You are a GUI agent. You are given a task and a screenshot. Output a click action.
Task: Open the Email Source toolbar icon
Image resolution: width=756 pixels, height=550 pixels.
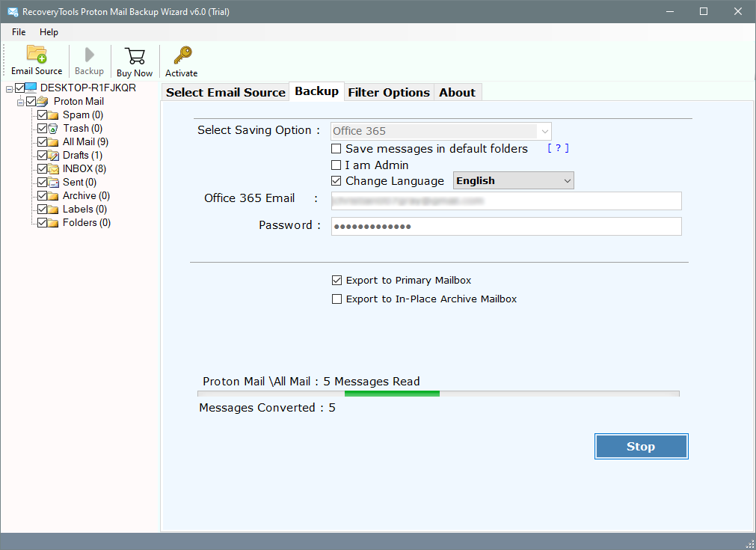[x=37, y=54]
